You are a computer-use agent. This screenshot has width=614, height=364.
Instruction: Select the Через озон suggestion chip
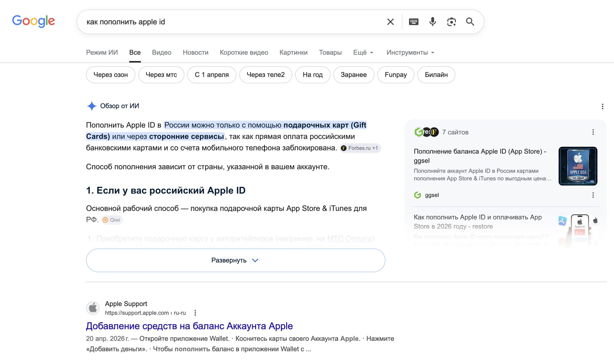pos(111,75)
